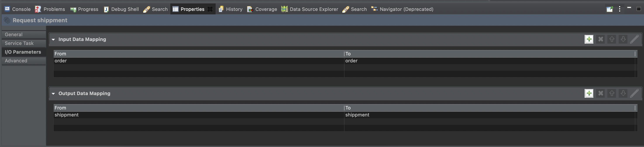Click remove icon in Output Data Mapping
The width and height of the screenshot is (644, 147).
click(x=600, y=93)
